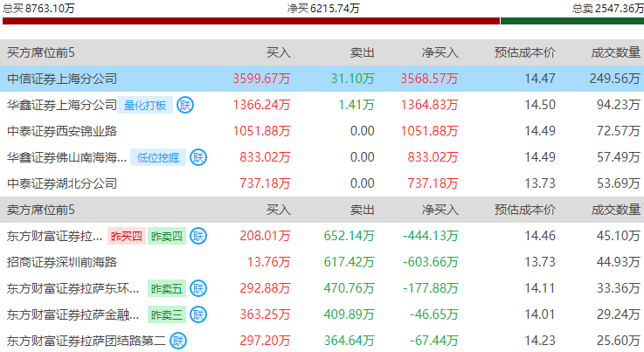Click the 低位挖掘 tag
Viewport: 644px width, 352px height.
(157, 157)
